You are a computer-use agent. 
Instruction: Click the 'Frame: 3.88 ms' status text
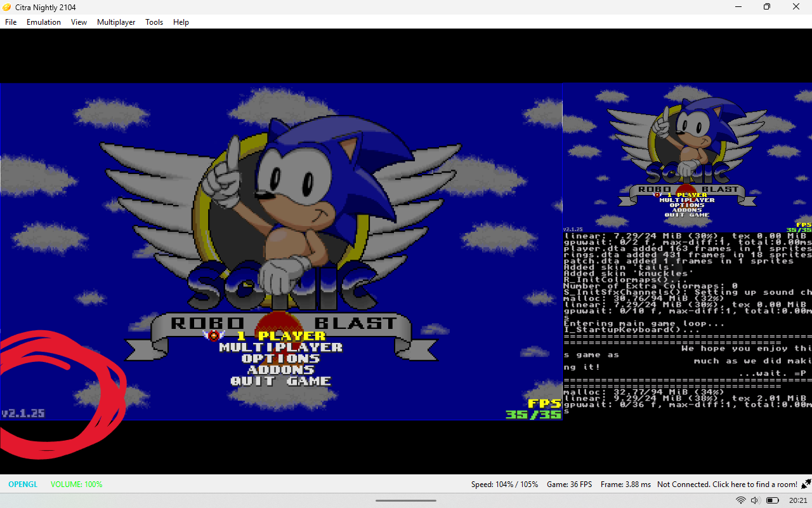[x=625, y=485]
